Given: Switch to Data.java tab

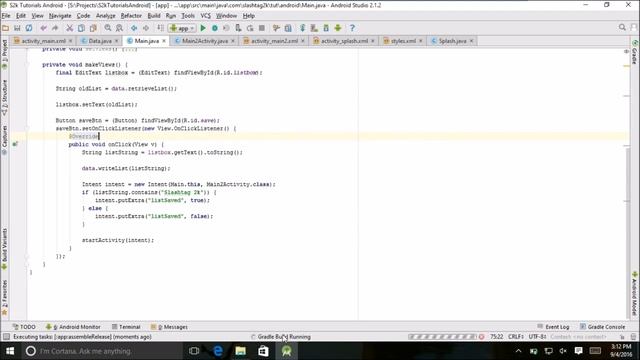Looking at the screenshot, I should point(100,41).
